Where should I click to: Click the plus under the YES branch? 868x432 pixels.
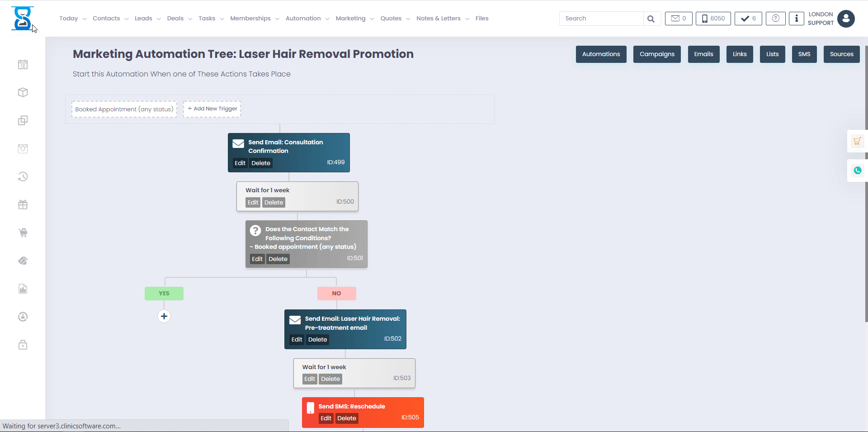click(x=164, y=316)
